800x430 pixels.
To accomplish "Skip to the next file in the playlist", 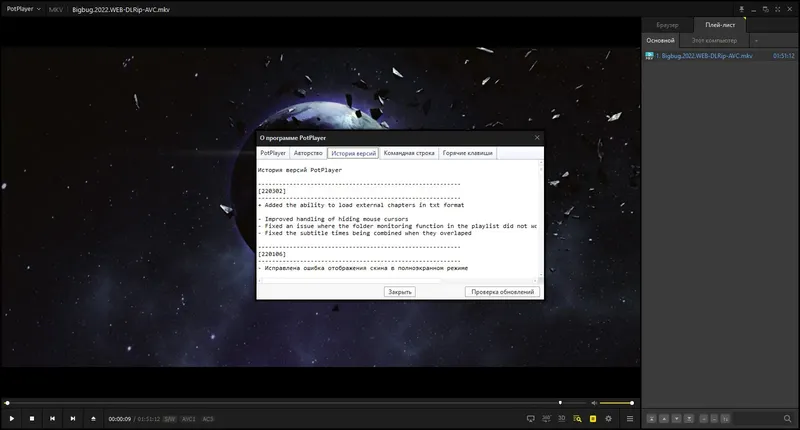I will tap(72, 419).
